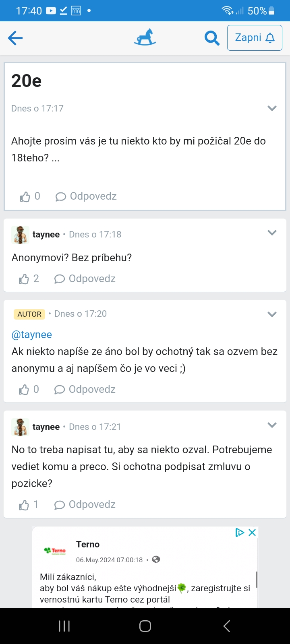Expand chevron on taynee's 17:21 comment
This screenshot has width=290, height=644.
click(272, 425)
